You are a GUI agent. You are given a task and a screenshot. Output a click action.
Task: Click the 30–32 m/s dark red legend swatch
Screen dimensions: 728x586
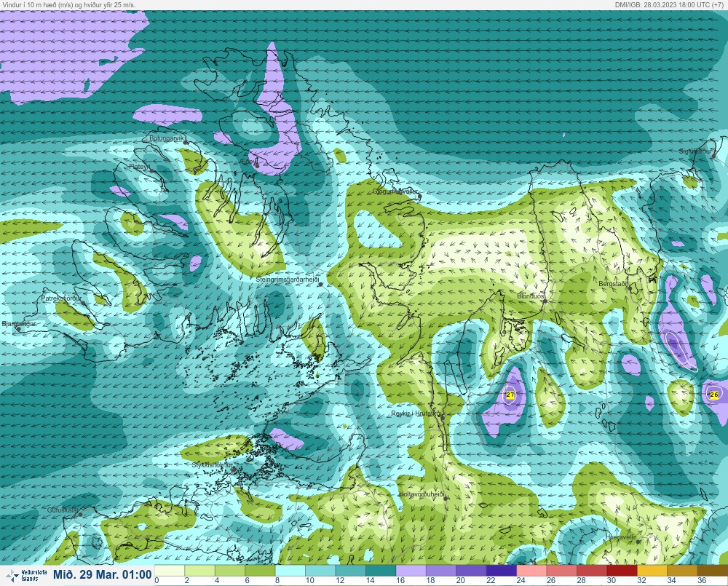tap(622, 570)
